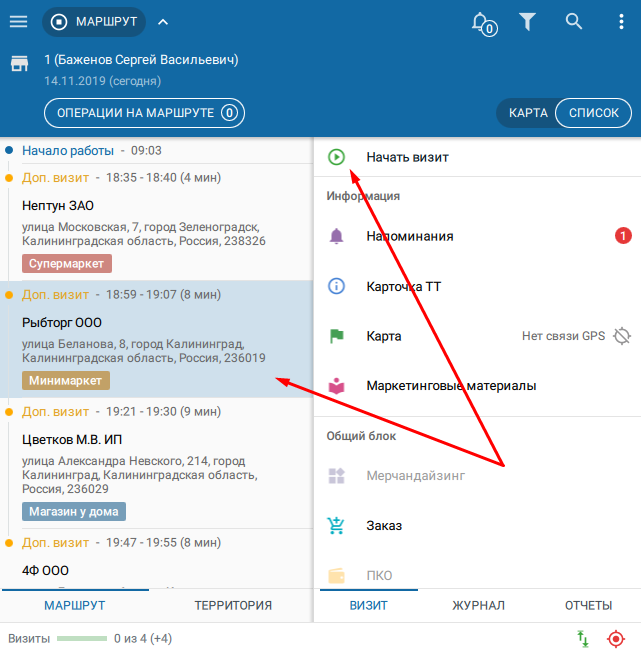This screenshot has height=652, width=641.
Task: Click the search magnifier icon
Action: coord(574,21)
